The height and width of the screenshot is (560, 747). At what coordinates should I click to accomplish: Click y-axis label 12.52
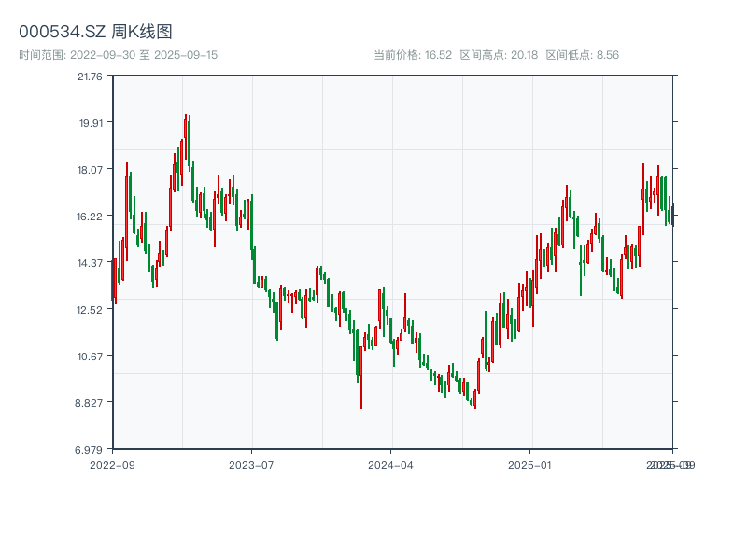pos(90,310)
